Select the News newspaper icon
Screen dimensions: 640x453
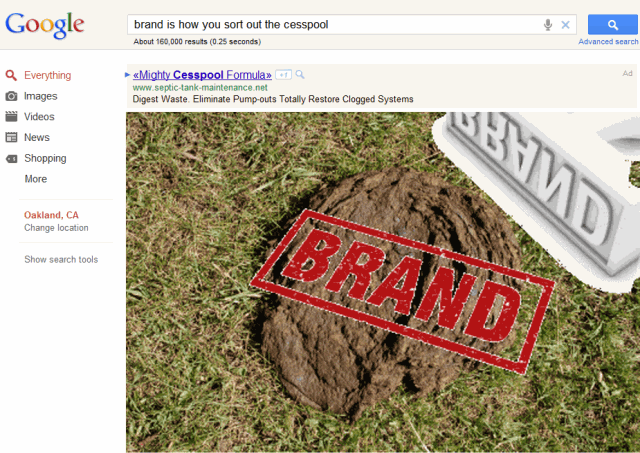(x=11, y=138)
